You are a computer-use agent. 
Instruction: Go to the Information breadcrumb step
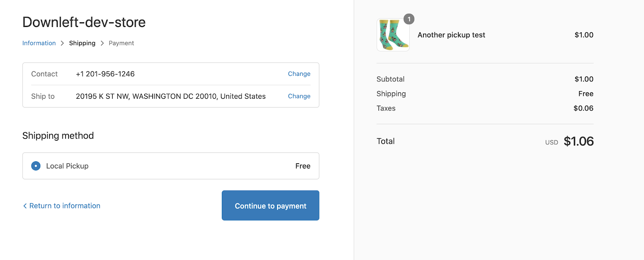point(39,43)
